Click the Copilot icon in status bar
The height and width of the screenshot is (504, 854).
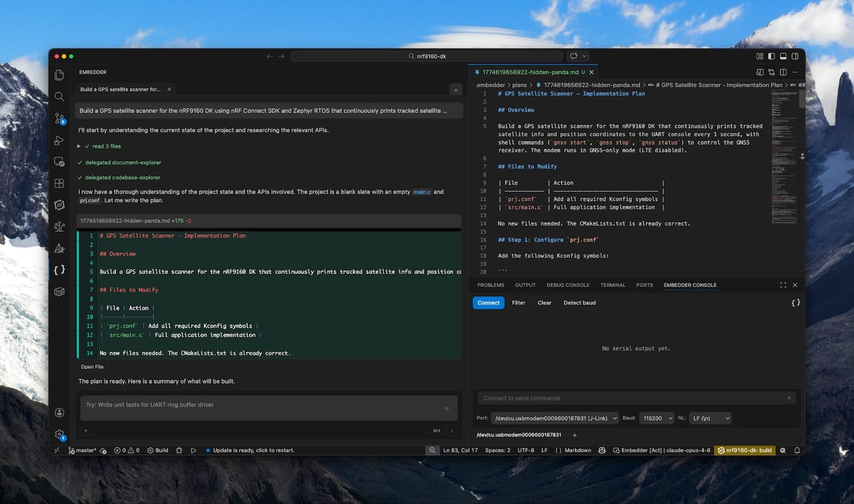(x=602, y=451)
